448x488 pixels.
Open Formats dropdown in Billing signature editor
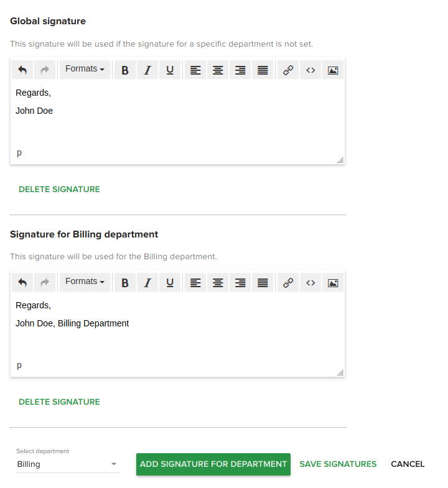click(85, 282)
